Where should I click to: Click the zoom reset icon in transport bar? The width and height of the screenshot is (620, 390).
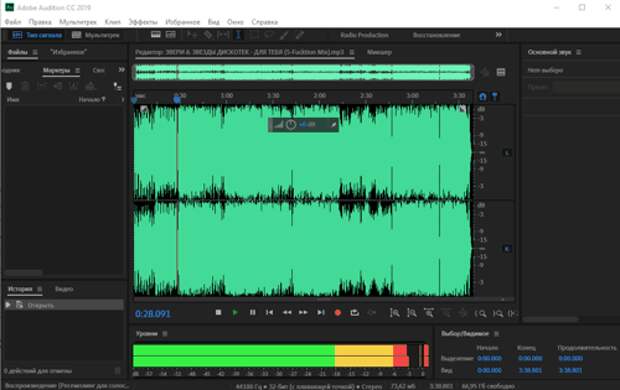point(429,313)
